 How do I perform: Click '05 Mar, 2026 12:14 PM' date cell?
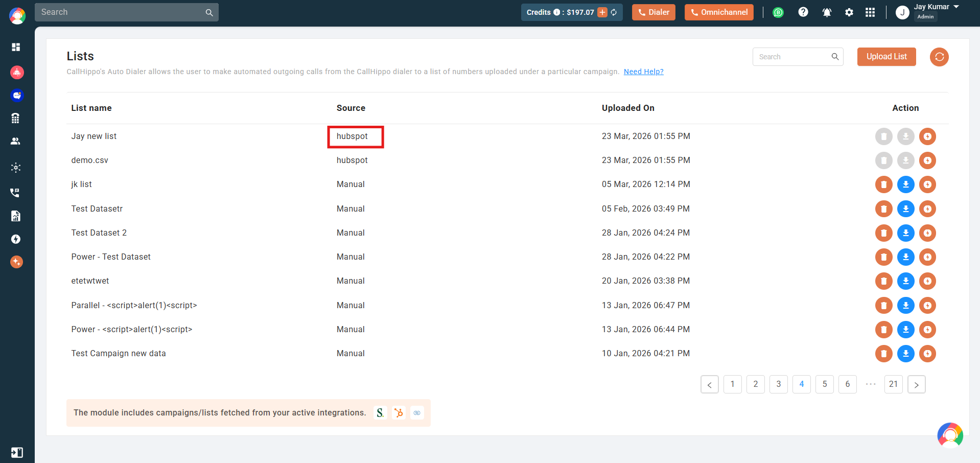pyautogui.click(x=646, y=184)
